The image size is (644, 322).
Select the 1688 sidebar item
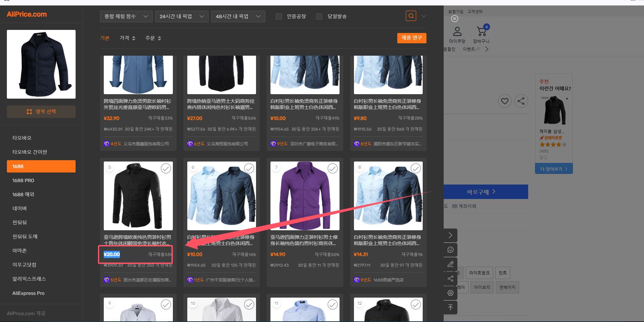tap(41, 166)
